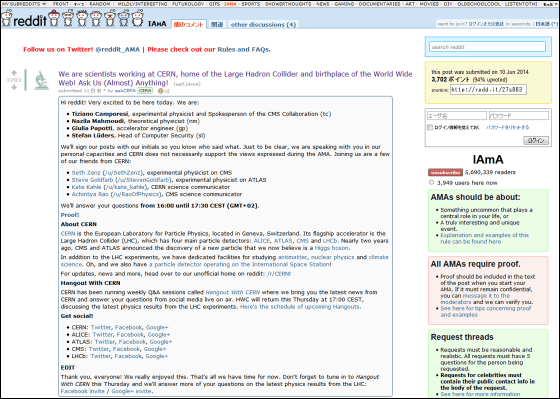Open DOCUMENTARIES in the top bar
560x399 pixels.
379,4
